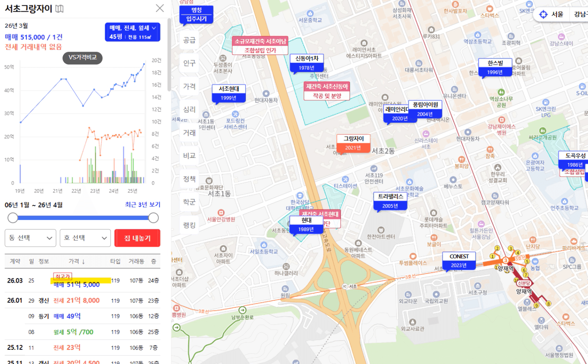Select the 신라스테이 서초 hotel icon
This screenshot has height=364, width=588.
click(x=426, y=134)
